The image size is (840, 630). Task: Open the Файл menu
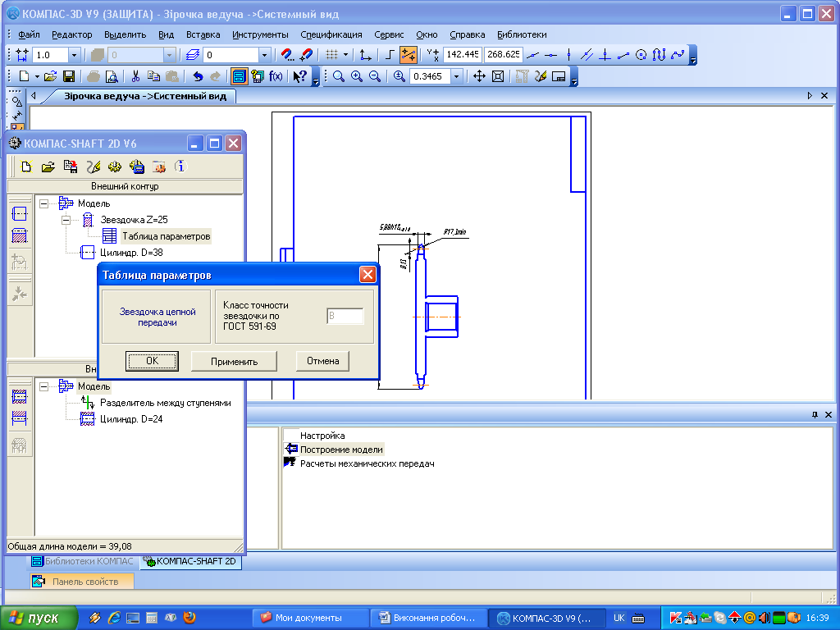(29, 34)
